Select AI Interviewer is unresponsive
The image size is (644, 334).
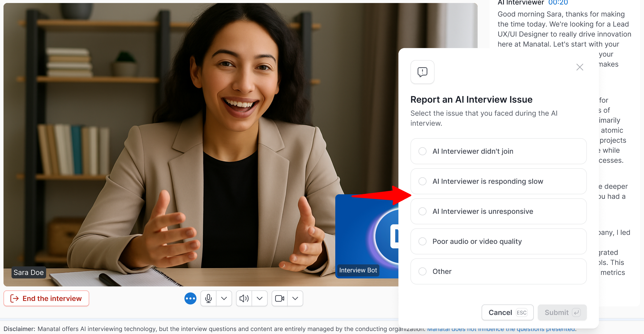click(x=498, y=211)
